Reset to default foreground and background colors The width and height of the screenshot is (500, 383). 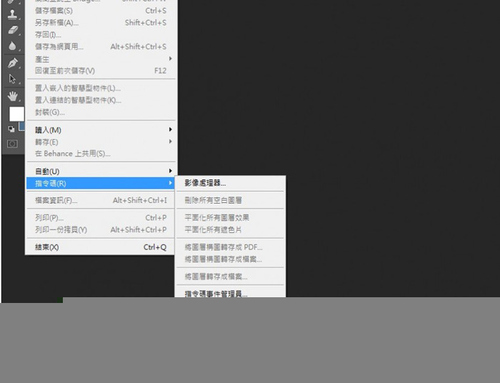(11, 129)
